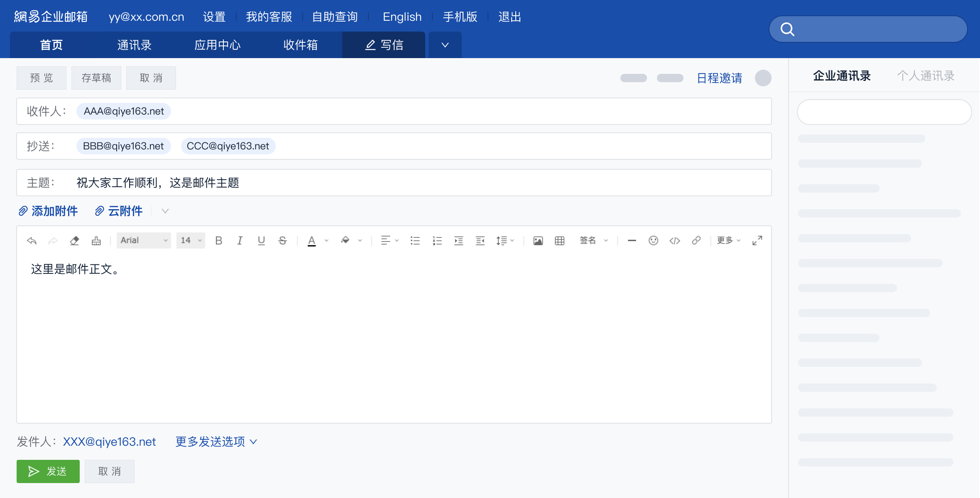This screenshot has height=498, width=980.
Task: Insert an image using the picture icon
Action: [x=538, y=241]
